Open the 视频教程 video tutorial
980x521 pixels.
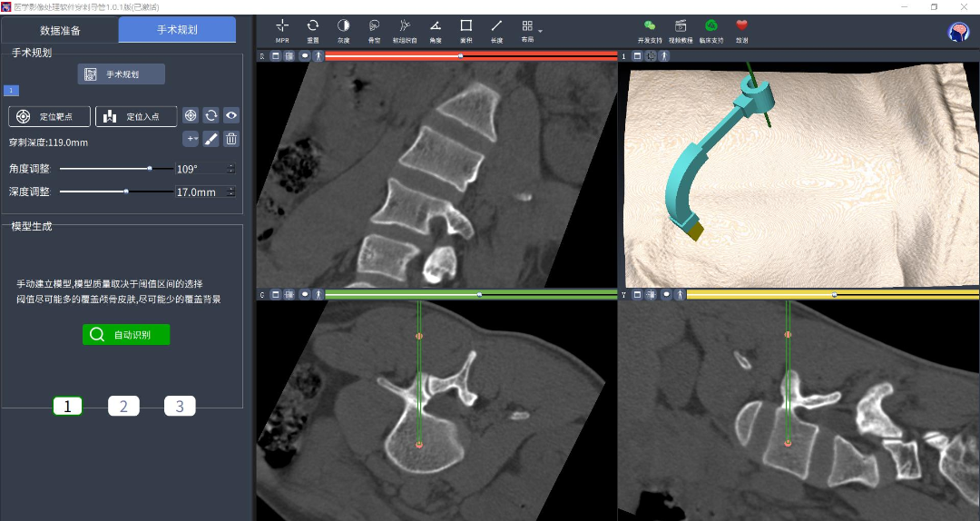pos(680,26)
